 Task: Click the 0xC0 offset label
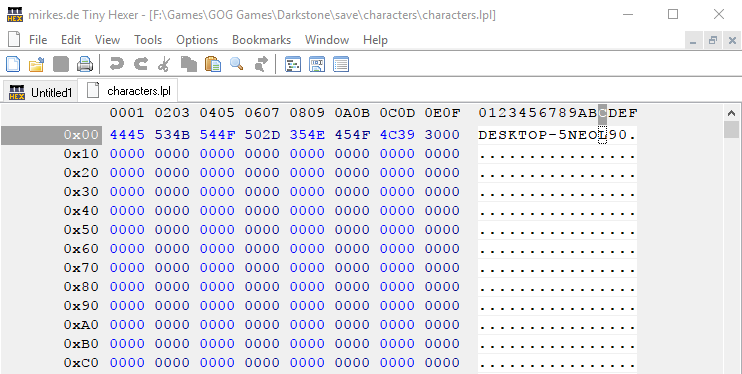(81, 363)
